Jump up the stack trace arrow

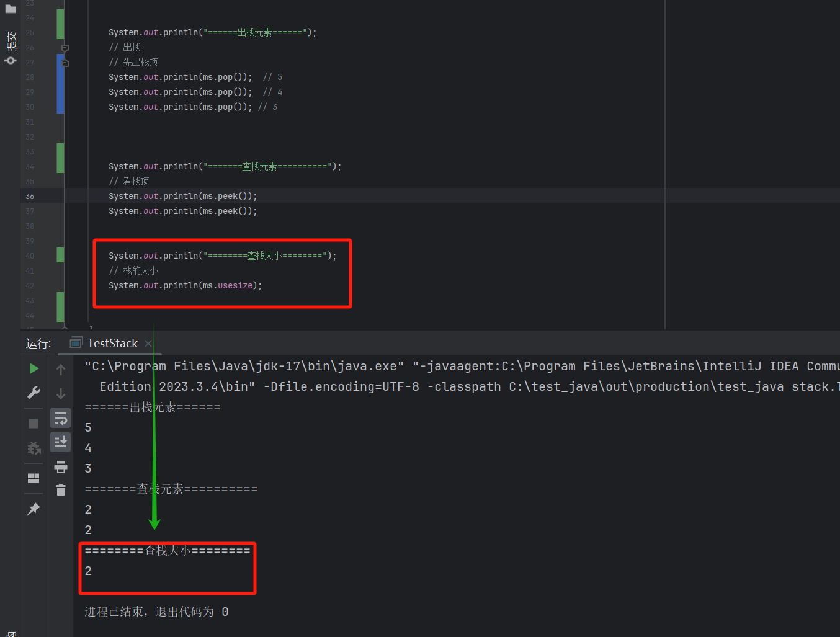click(61, 370)
